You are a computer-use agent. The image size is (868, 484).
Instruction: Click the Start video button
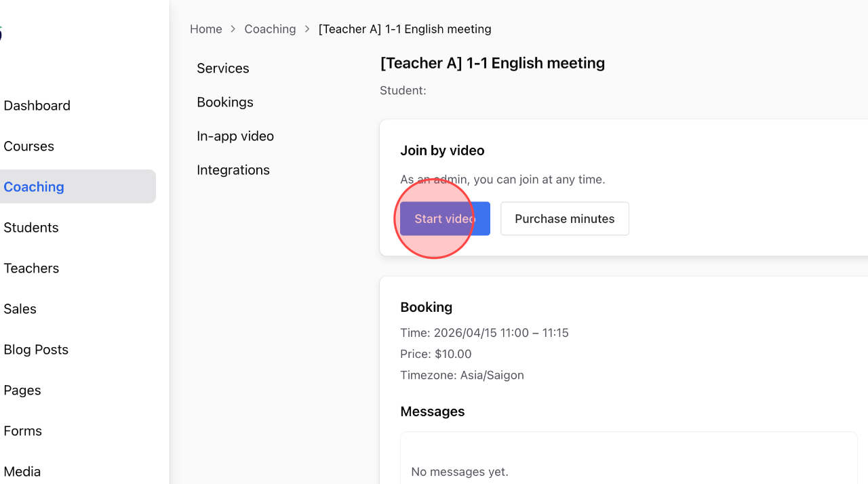(445, 219)
